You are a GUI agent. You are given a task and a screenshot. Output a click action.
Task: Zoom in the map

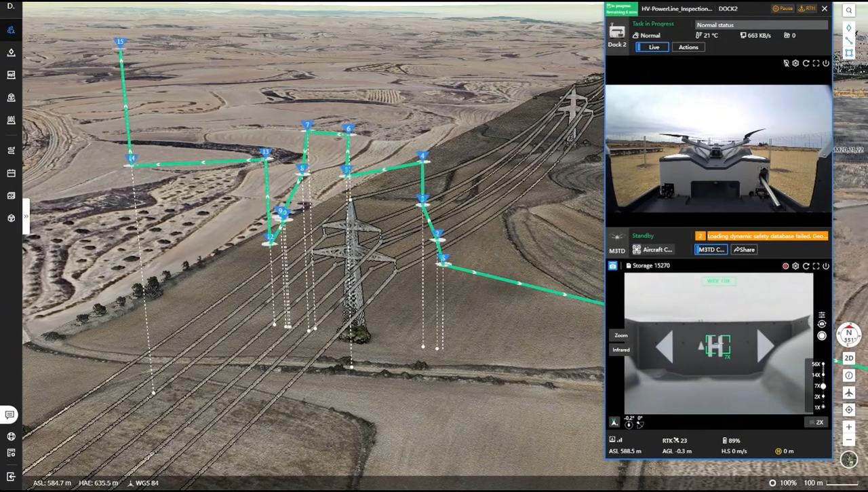849,427
